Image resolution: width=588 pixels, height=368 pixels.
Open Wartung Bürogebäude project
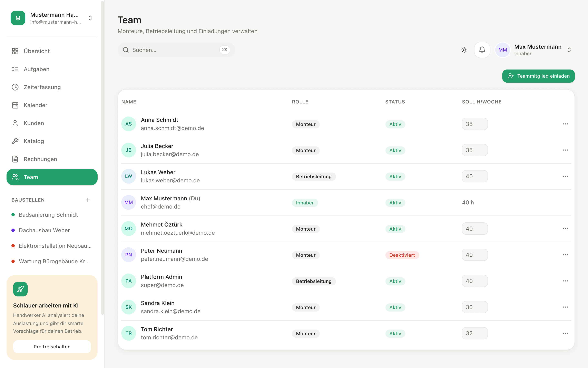coord(52,261)
